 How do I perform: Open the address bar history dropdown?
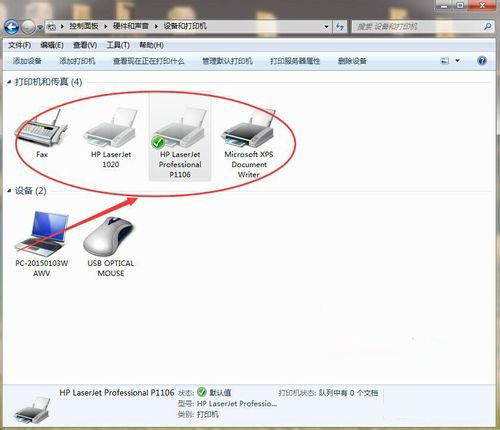[x=326, y=26]
